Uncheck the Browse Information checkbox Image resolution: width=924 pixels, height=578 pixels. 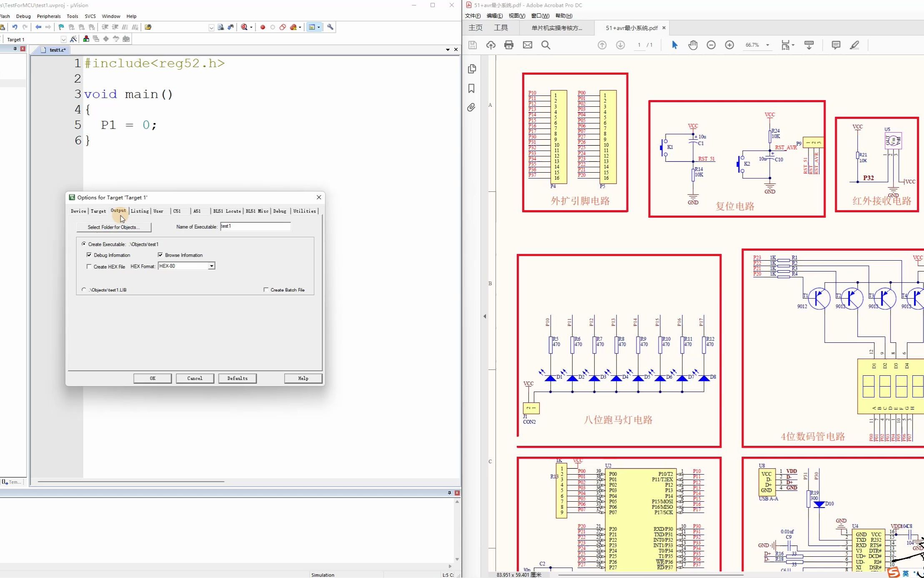(x=160, y=255)
